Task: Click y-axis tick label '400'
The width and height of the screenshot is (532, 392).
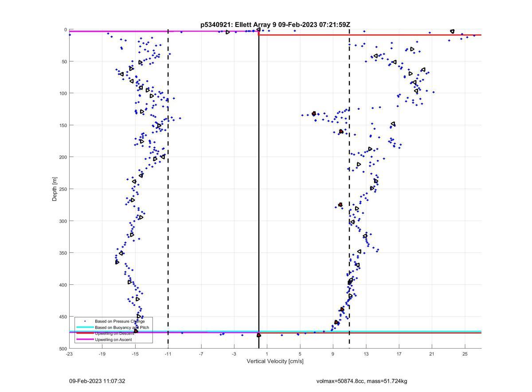Action: click(63, 285)
